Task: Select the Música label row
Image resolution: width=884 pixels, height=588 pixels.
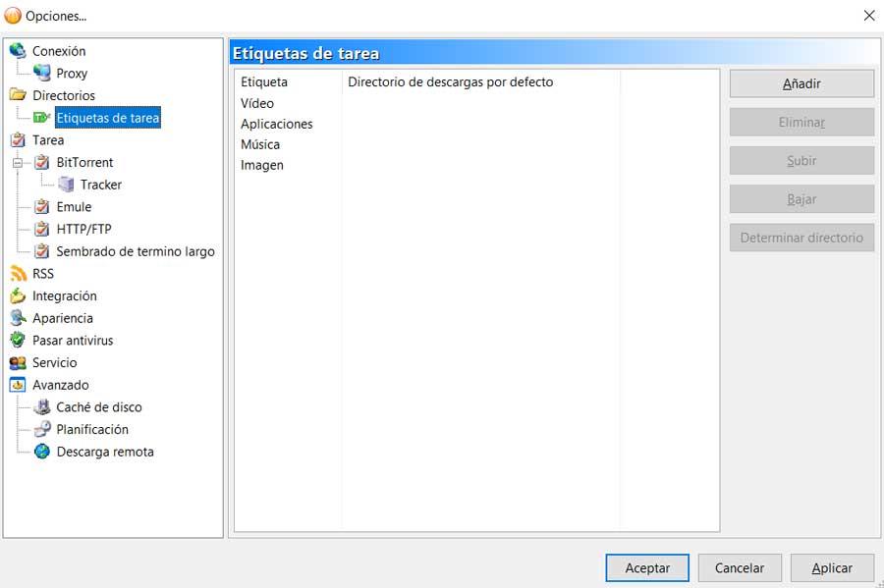Action: click(x=260, y=144)
